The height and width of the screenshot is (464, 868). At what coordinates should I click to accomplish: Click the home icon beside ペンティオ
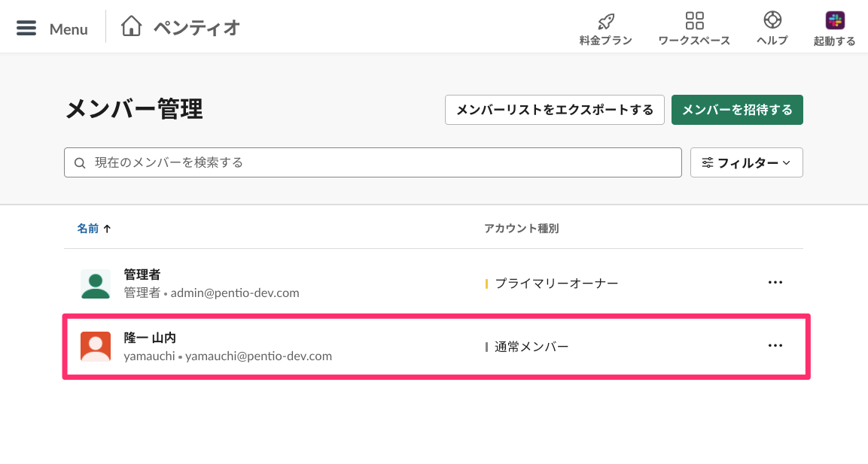pyautogui.click(x=131, y=26)
